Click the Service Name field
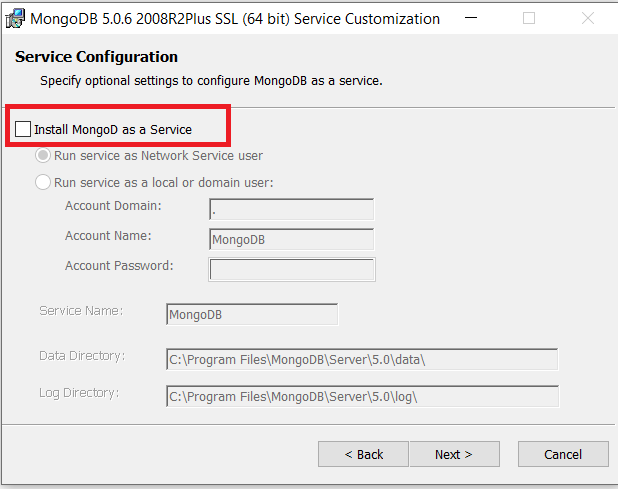 [252, 314]
